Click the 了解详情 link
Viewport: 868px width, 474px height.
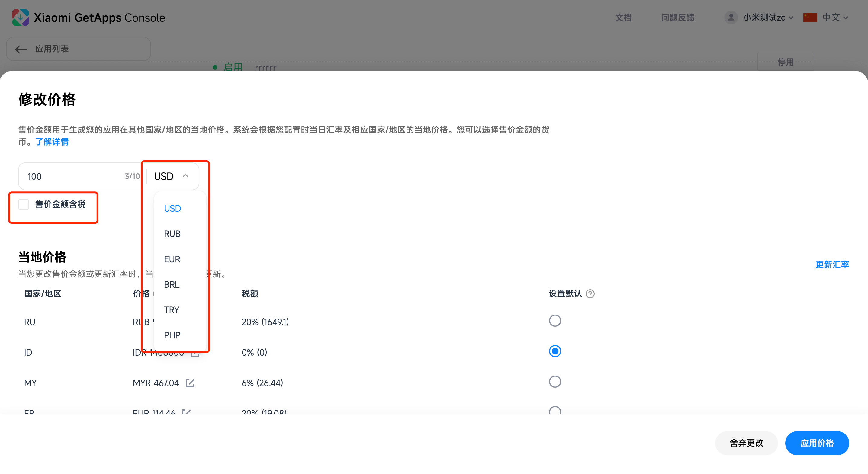point(52,142)
